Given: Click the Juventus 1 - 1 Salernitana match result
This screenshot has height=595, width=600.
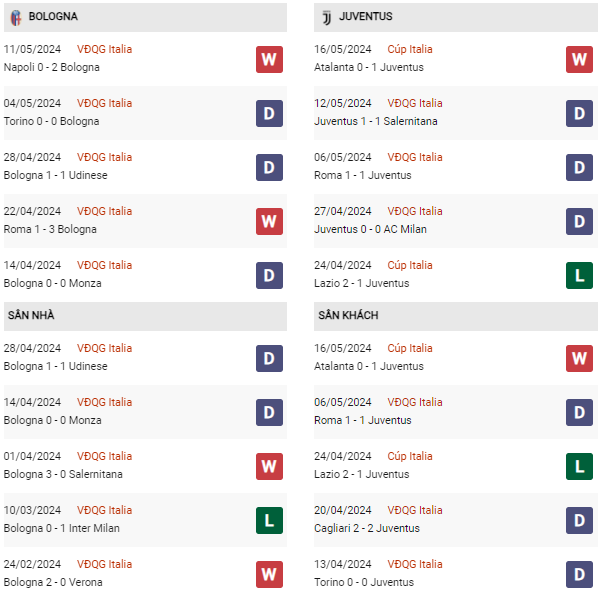Looking at the screenshot, I should pos(375,121).
